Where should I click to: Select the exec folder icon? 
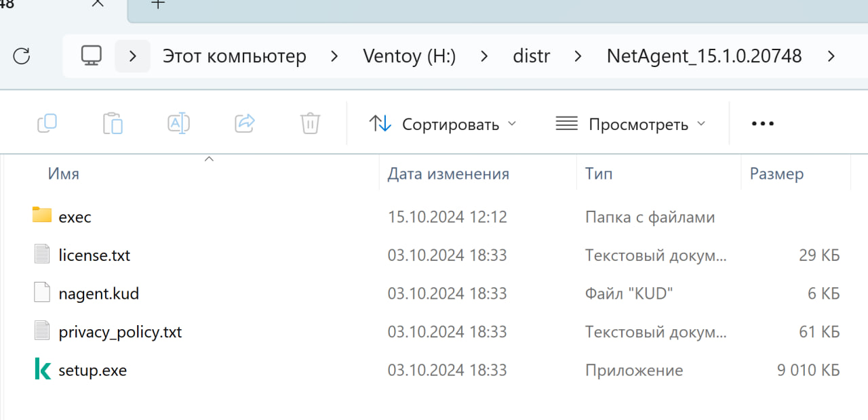click(x=42, y=215)
